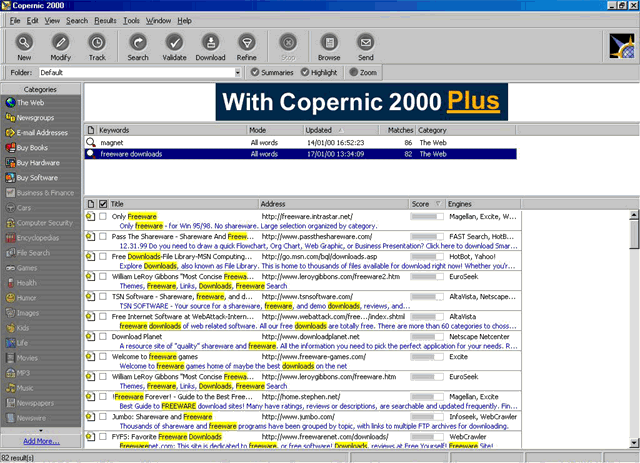Click the Add More... categories link

point(41,441)
